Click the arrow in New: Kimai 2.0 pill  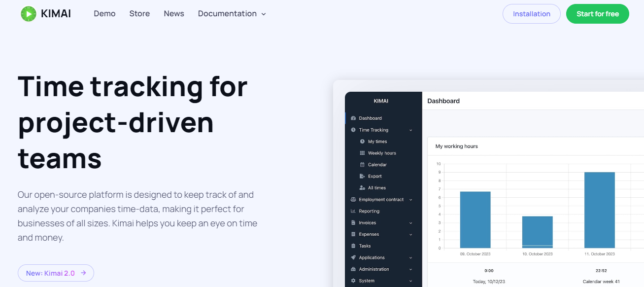tap(83, 273)
